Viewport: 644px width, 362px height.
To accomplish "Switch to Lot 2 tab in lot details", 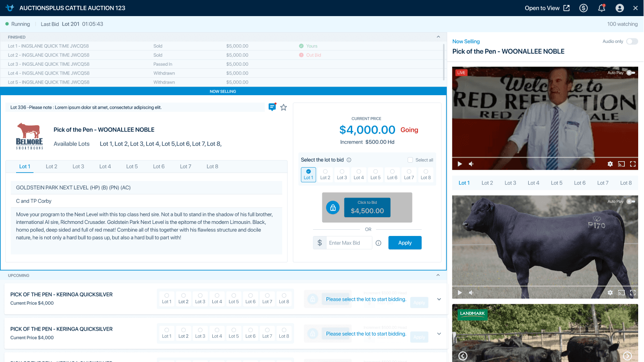I will pos(51,166).
